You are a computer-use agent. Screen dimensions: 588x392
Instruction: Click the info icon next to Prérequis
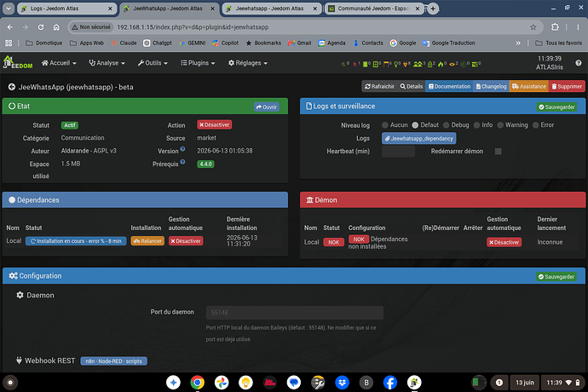coord(182,162)
